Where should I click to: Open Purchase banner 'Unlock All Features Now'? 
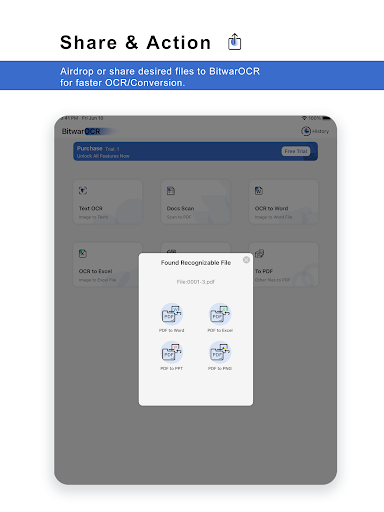point(195,152)
